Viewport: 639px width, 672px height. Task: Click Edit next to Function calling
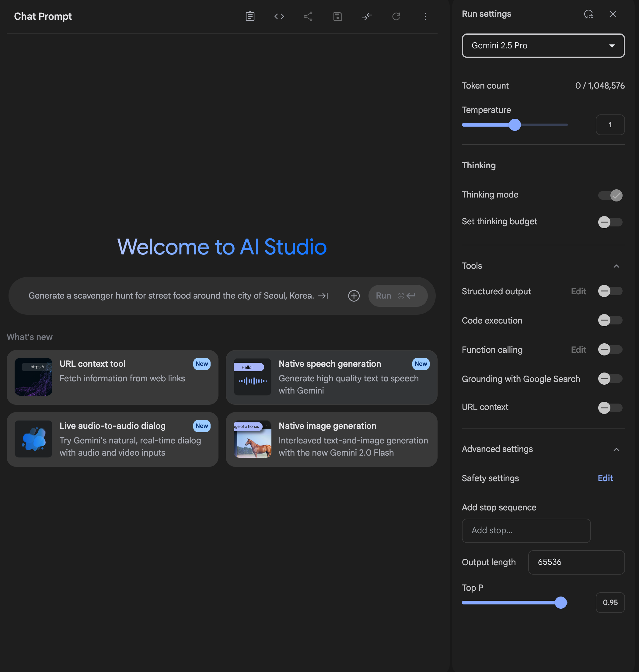pos(578,350)
